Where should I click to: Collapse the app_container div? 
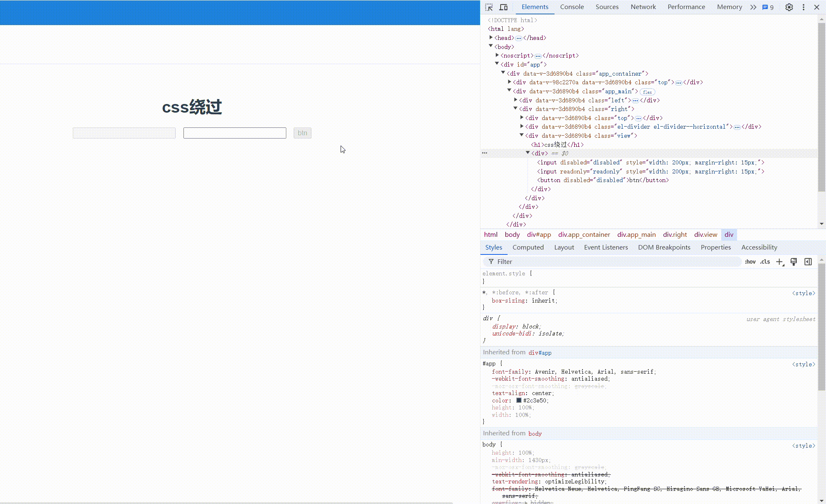click(x=503, y=73)
